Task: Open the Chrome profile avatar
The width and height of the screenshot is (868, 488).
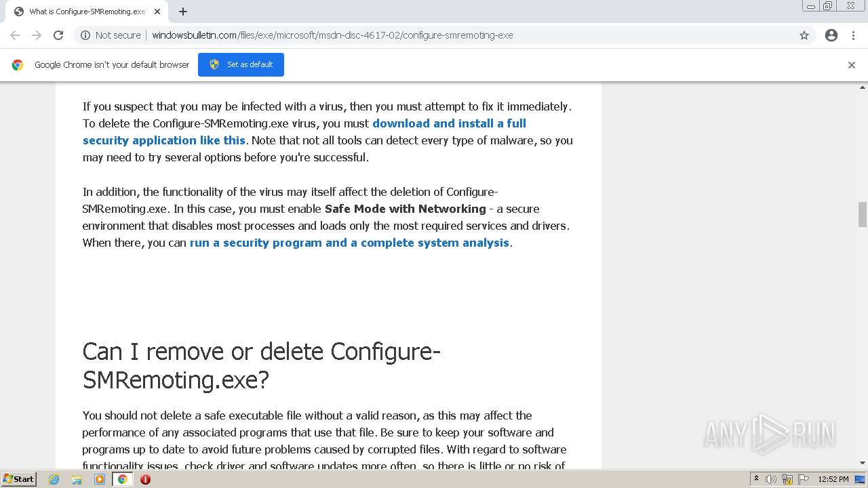Action: [831, 35]
